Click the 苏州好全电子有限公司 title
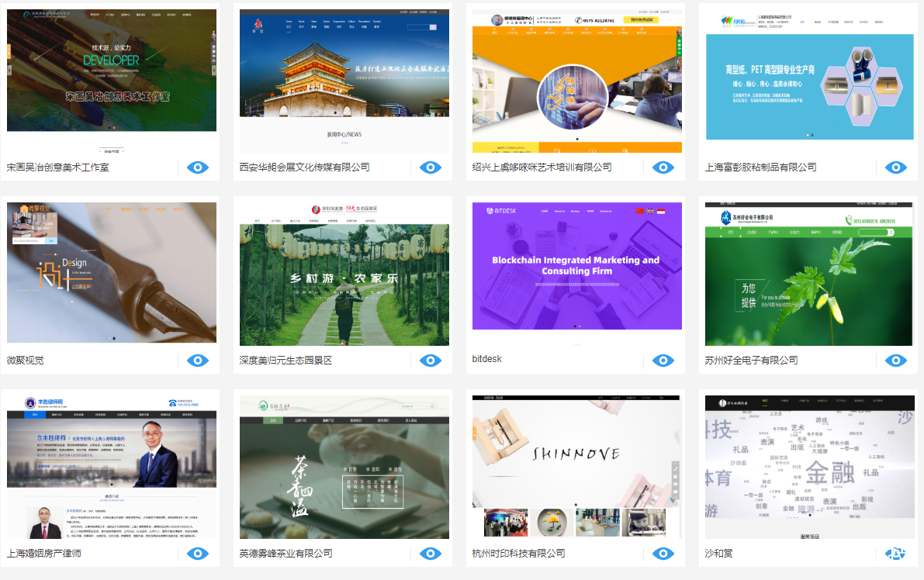Screen dimensions: 924x580 pyautogui.click(x=751, y=361)
